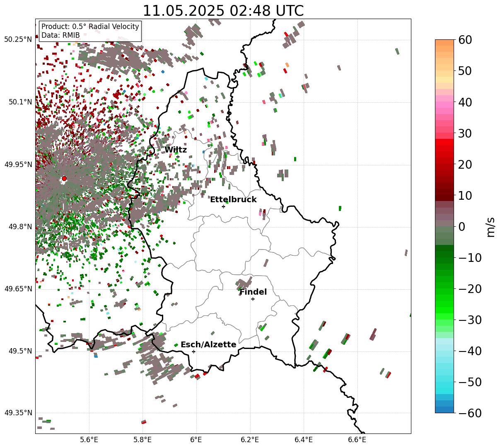The image size is (500, 448).
Task: Click the −40 colorbar tick label
Action: pos(470,351)
